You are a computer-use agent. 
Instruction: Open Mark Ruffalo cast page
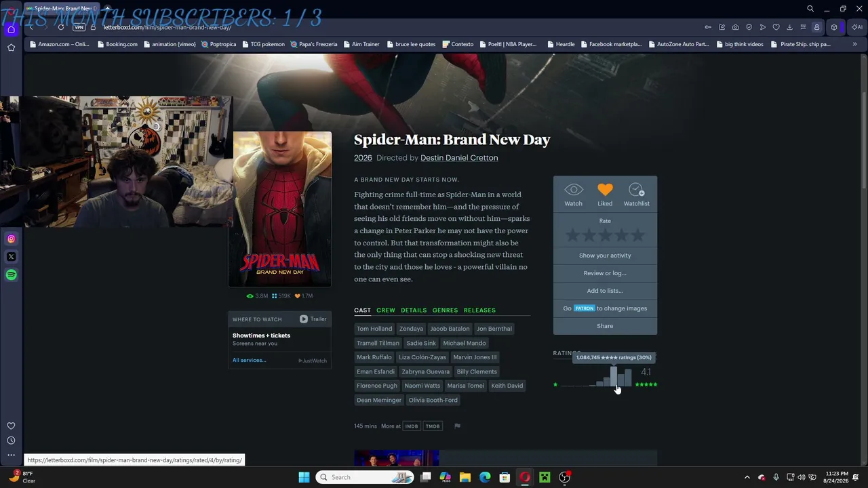pos(374,357)
